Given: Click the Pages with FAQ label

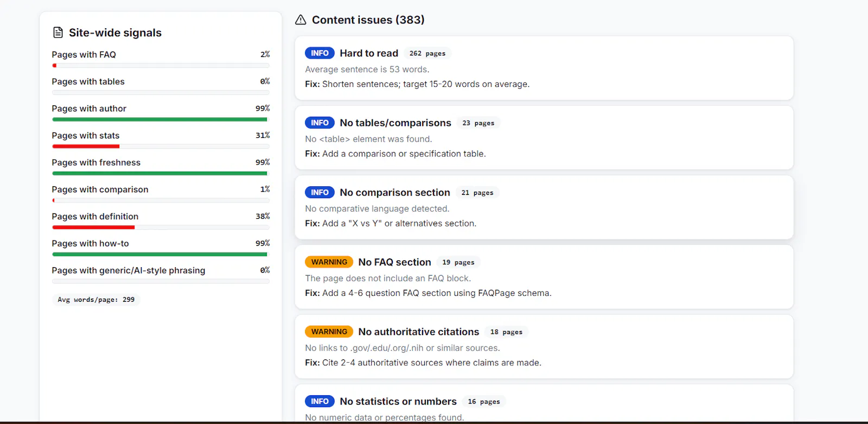Looking at the screenshot, I should (x=84, y=54).
